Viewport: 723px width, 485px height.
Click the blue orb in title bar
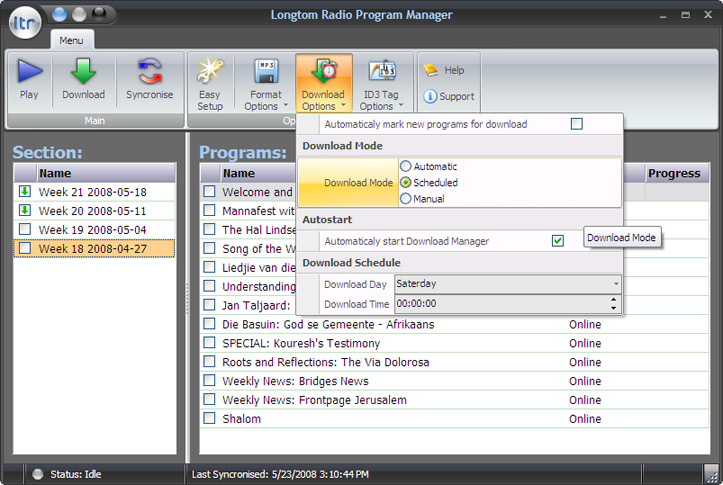click(59, 14)
